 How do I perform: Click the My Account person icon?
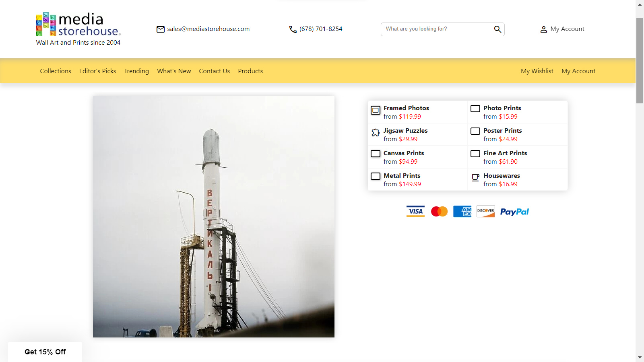tap(543, 29)
